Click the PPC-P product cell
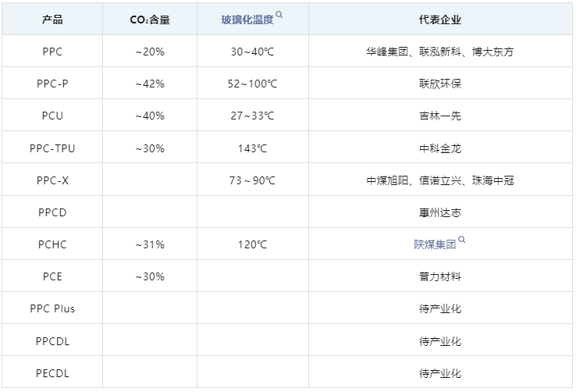The image size is (580, 392). pyautogui.click(x=52, y=84)
